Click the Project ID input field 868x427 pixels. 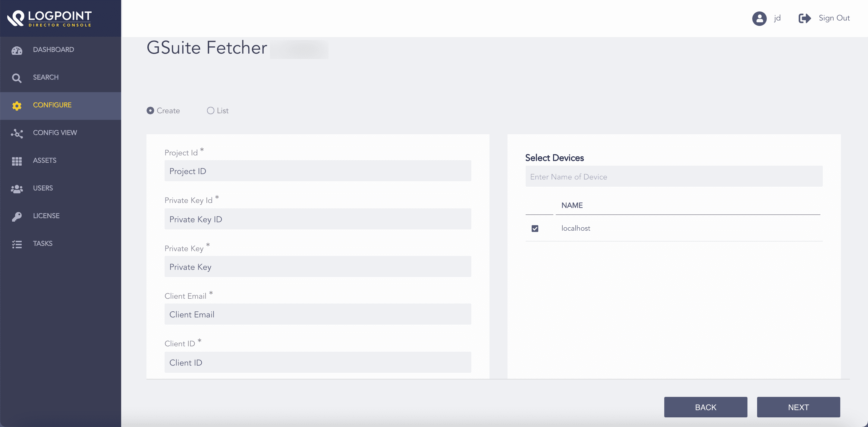coord(317,171)
